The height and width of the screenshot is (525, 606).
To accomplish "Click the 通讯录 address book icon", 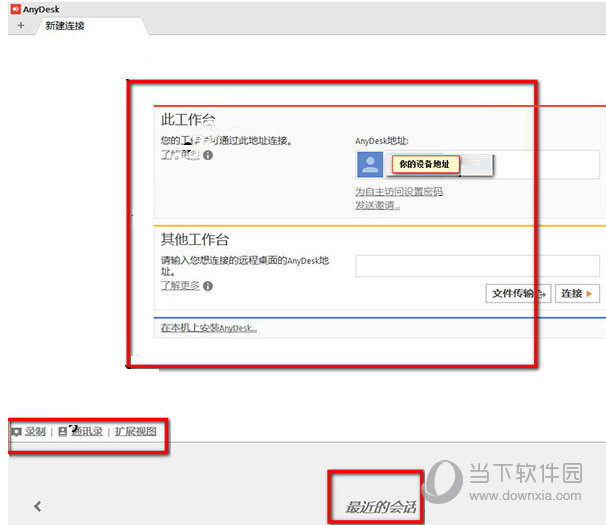I will click(63, 431).
